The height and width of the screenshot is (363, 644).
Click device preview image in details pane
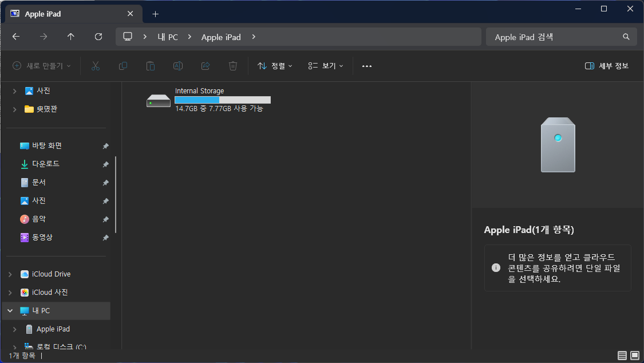558,145
